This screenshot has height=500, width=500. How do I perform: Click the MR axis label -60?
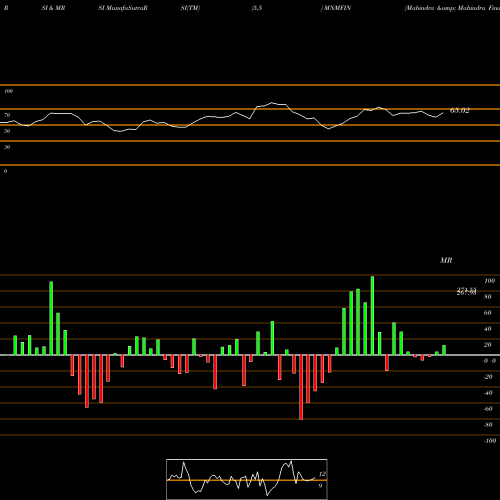click(488, 409)
